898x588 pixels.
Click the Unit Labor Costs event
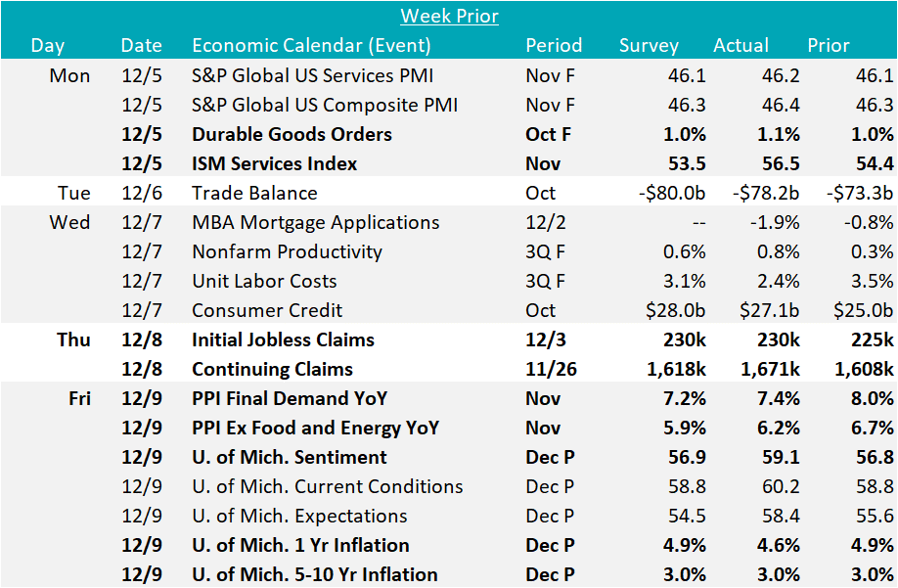click(x=264, y=281)
